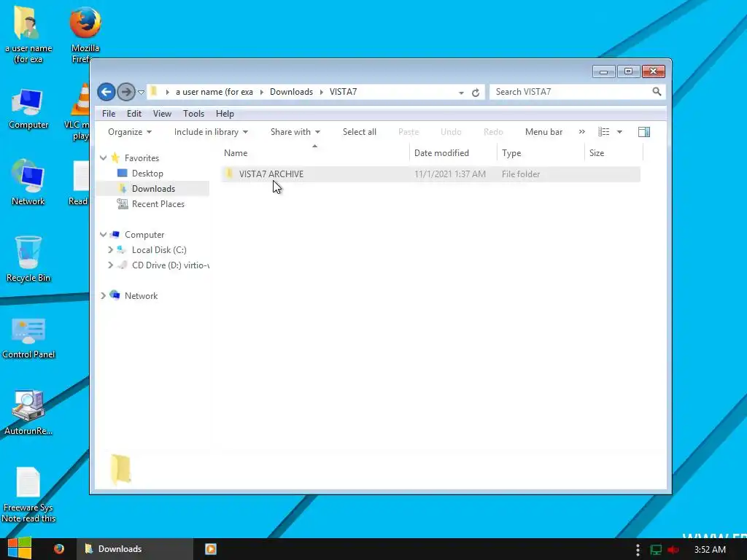Click the search magnifier icon
The height and width of the screenshot is (560, 747).
[x=657, y=91]
